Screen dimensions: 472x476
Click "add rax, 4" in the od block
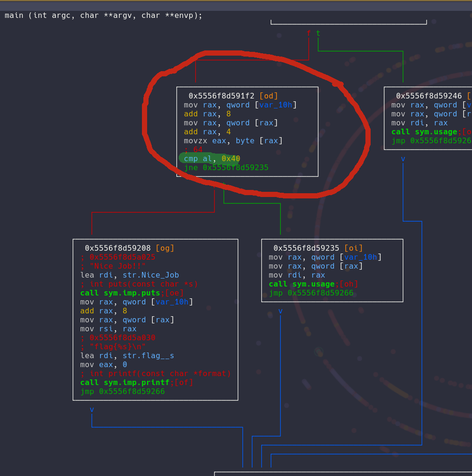[207, 132]
